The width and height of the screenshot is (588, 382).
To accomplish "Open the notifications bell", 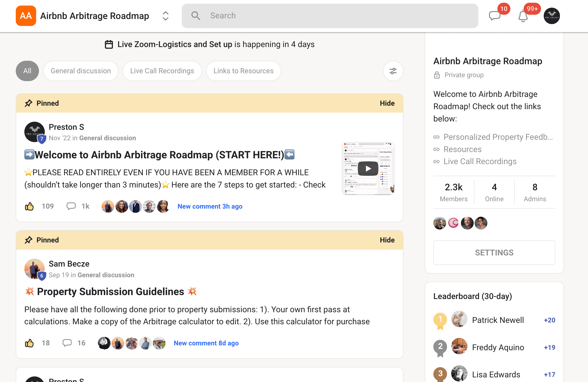I will click(x=523, y=16).
